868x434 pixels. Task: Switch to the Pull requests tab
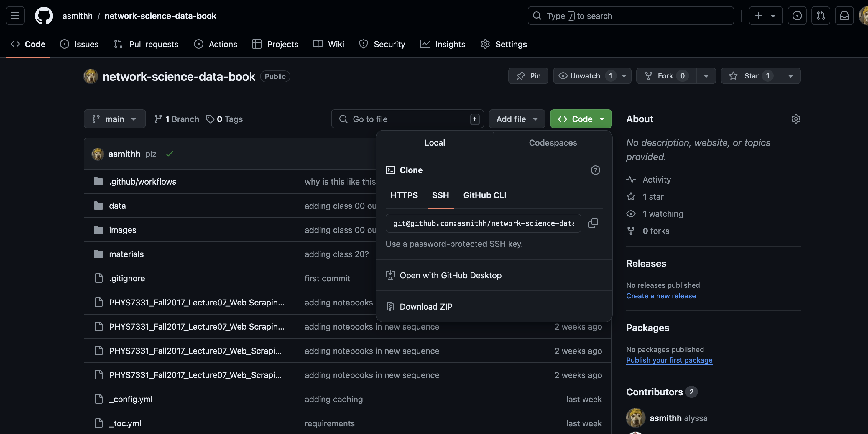tap(146, 44)
